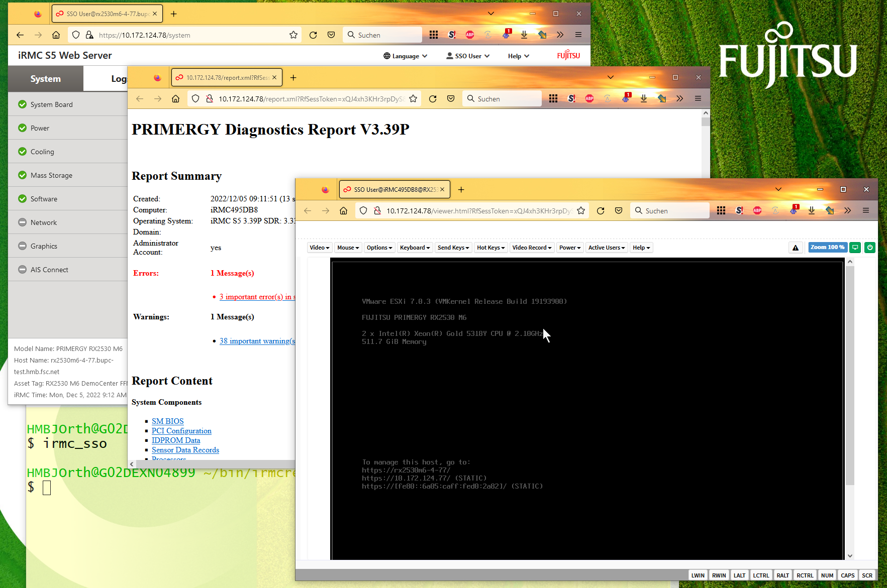The width and height of the screenshot is (887, 588).
Task: Open SM BIOS report link
Action: pyautogui.click(x=168, y=421)
